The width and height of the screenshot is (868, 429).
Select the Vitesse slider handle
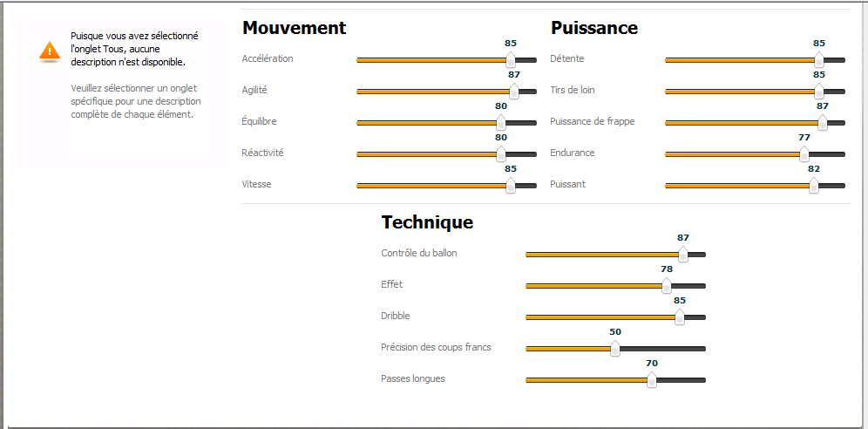[x=511, y=186]
